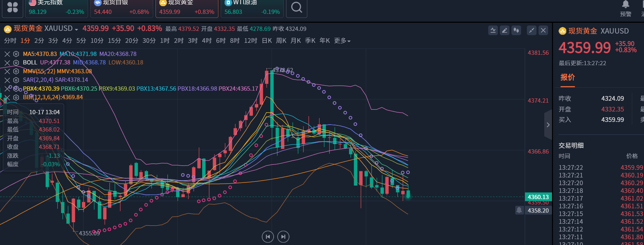This screenshot has width=644, height=245.
Task: Activate the pencil drawing tool
Action: [504, 30]
